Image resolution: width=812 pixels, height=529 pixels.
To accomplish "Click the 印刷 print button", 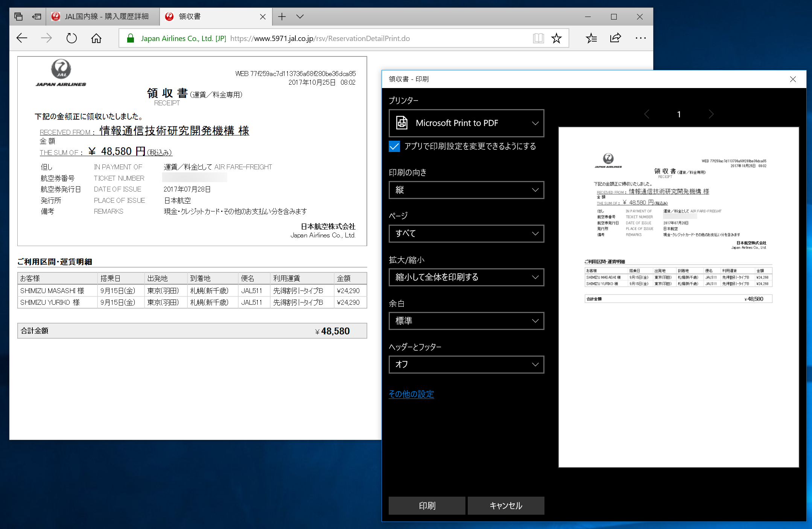I will pos(427,506).
